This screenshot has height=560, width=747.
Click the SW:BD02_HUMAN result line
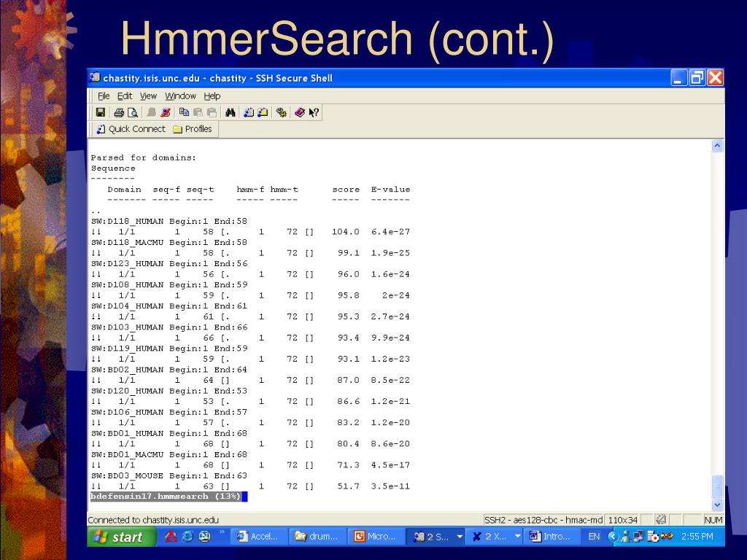point(169,370)
